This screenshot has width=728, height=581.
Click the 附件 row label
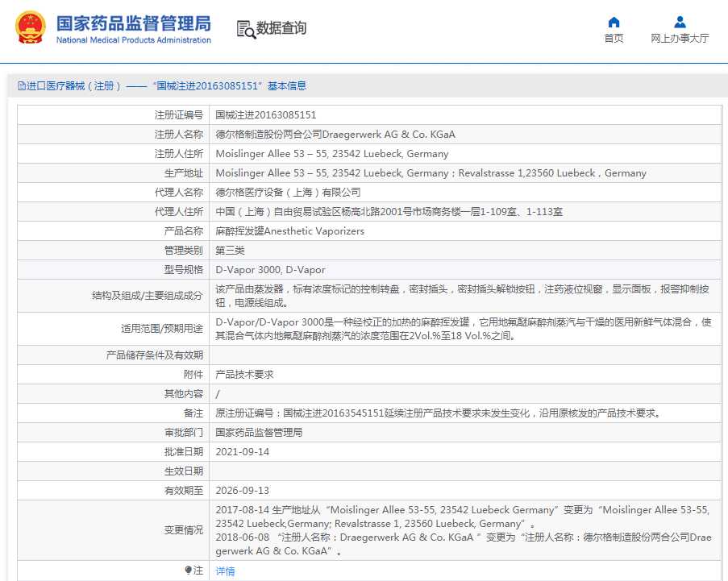click(x=193, y=375)
